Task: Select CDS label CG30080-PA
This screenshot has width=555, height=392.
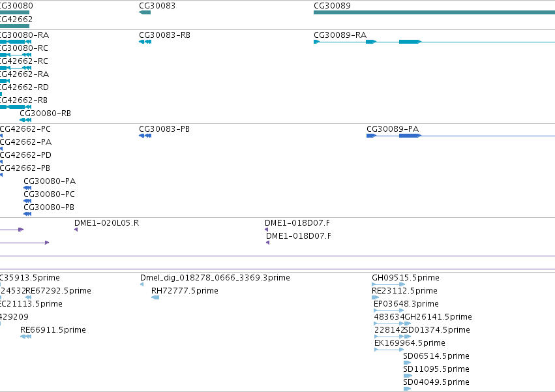Action: click(50, 181)
